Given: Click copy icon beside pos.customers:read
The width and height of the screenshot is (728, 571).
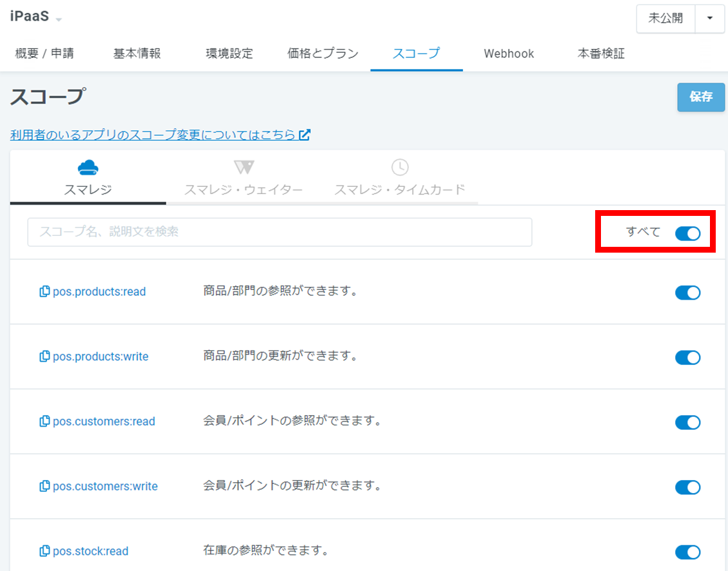Looking at the screenshot, I should click(44, 421).
